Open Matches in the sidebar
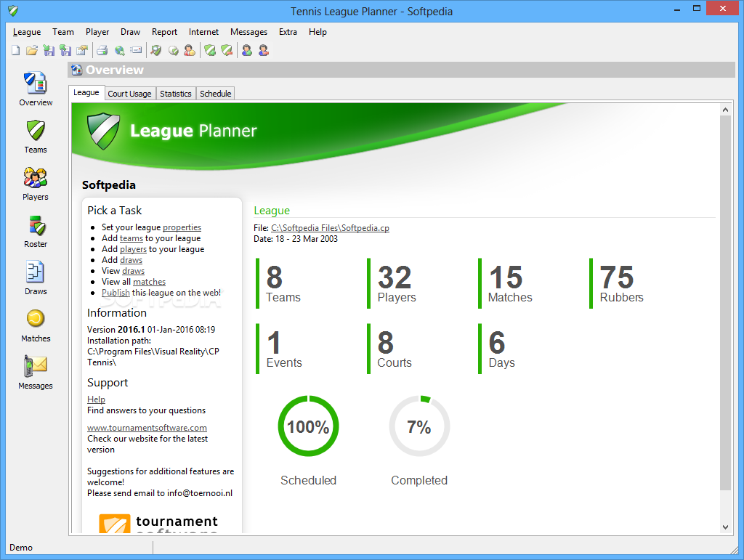Viewport: 744px width, 560px height. point(36,325)
